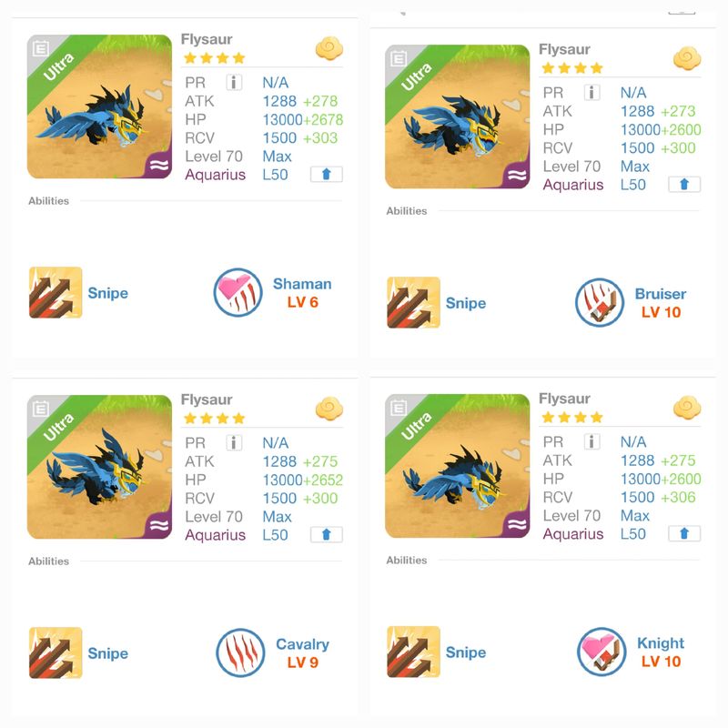Open PR info icon on Bruiser card
Image resolution: width=728 pixels, height=728 pixels.
point(592,93)
